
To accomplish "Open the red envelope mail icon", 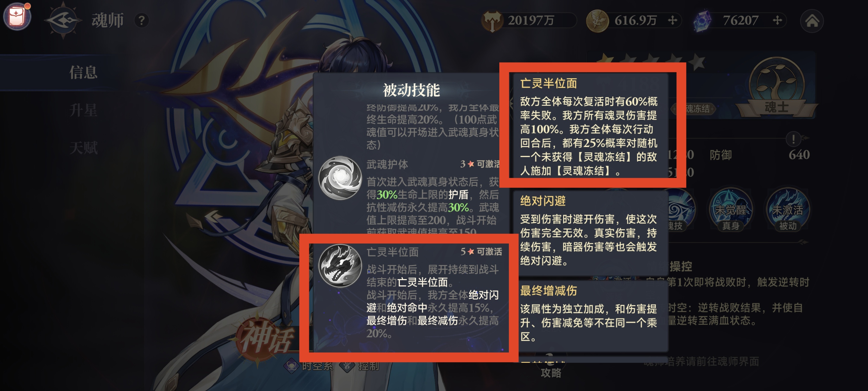I will (x=17, y=16).
